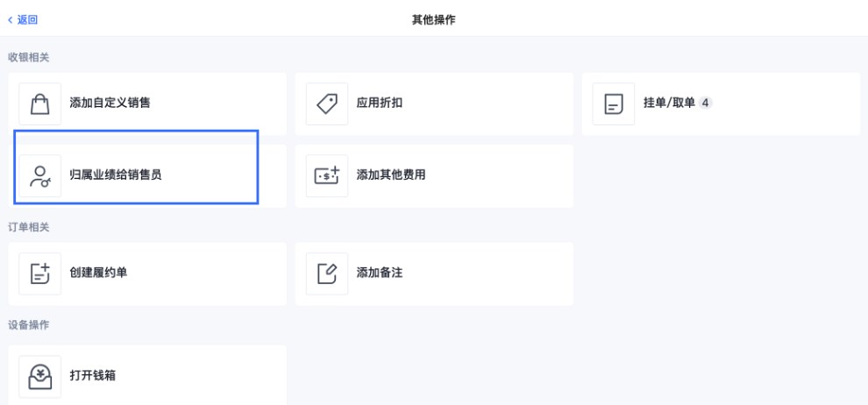Select 添加自定义销售 option

pos(110,103)
